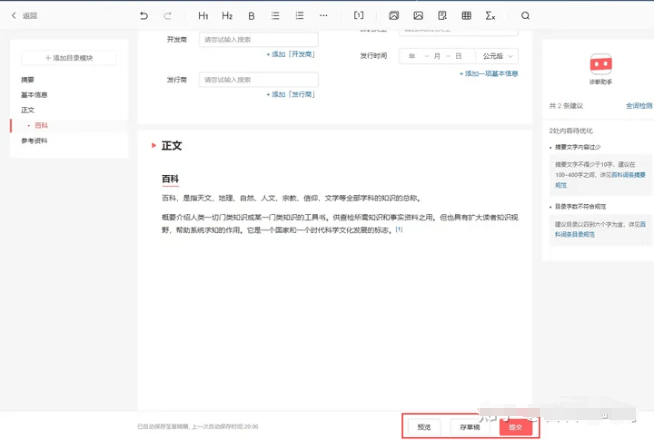
Task: Go to 摘要 in the outline
Action: tap(28, 79)
